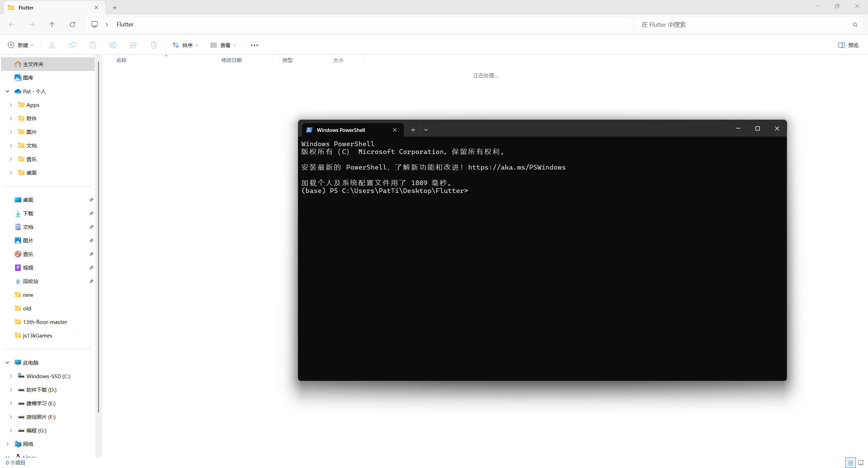Go forward with the right arrow
Image resolution: width=868 pixels, height=468 pixels.
click(32, 24)
